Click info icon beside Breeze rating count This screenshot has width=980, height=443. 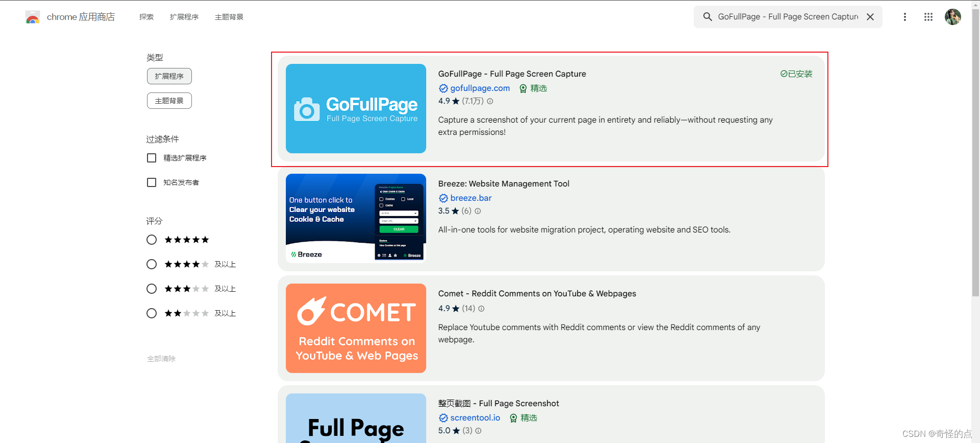tap(478, 211)
